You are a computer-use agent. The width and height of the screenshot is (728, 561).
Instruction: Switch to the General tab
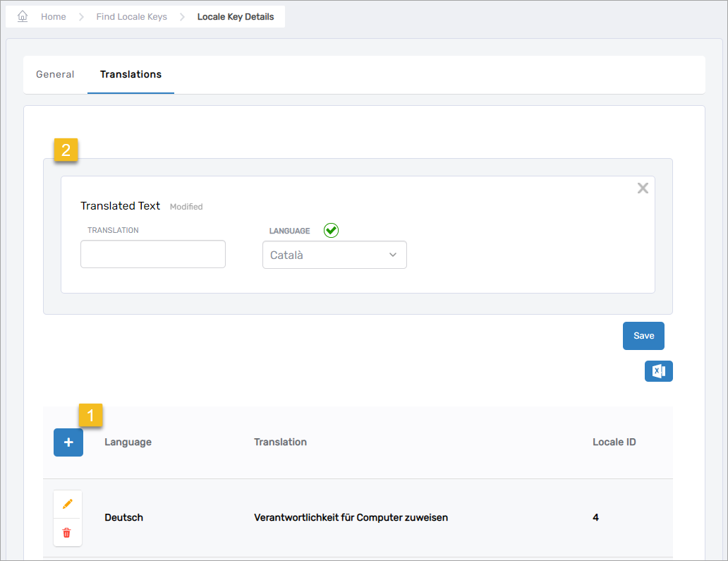click(55, 75)
